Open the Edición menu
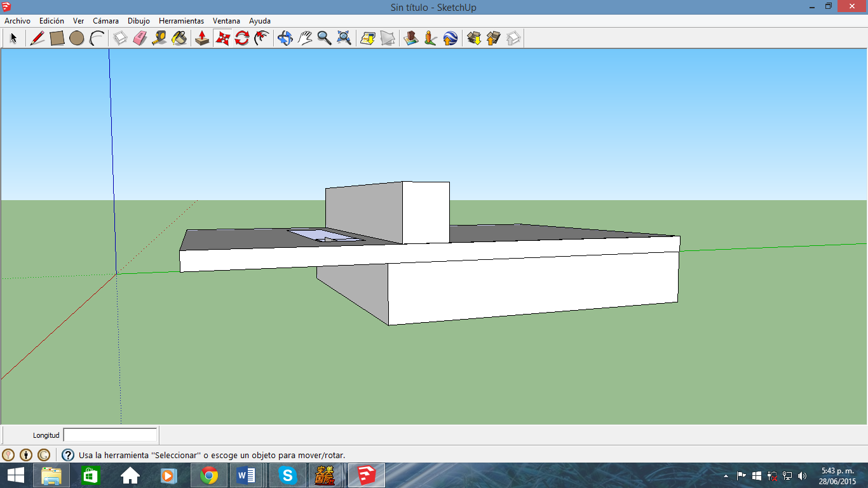Viewport: 868px width, 488px height. coord(51,21)
